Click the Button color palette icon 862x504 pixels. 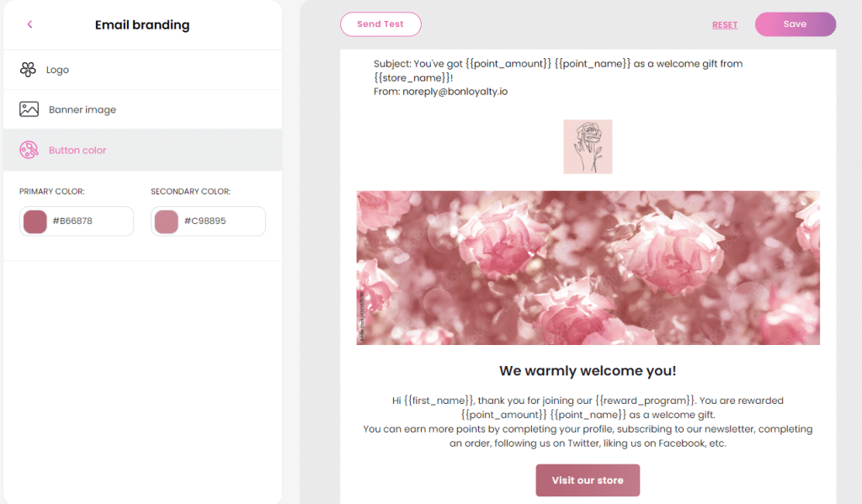(x=29, y=150)
